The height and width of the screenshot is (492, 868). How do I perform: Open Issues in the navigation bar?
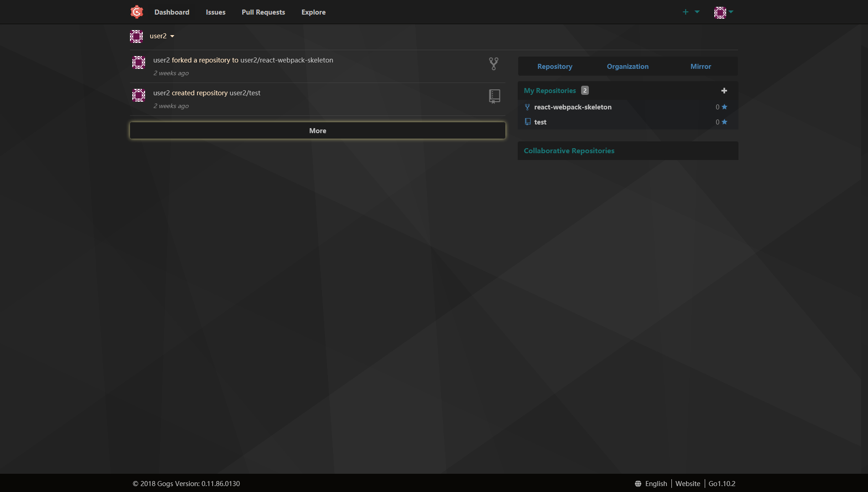coord(215,12)
